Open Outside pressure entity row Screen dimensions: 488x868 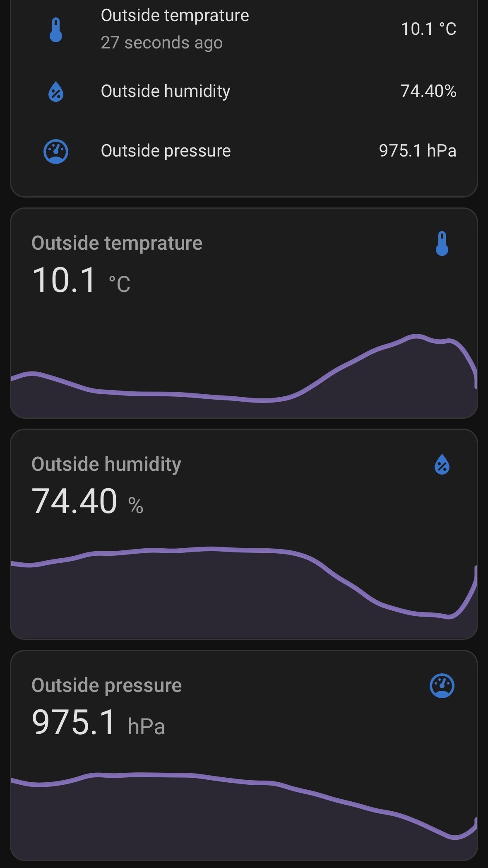point(166,151)
